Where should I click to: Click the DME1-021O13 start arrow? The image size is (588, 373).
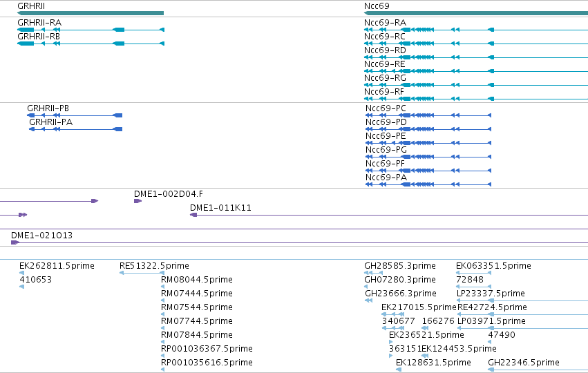15,242
